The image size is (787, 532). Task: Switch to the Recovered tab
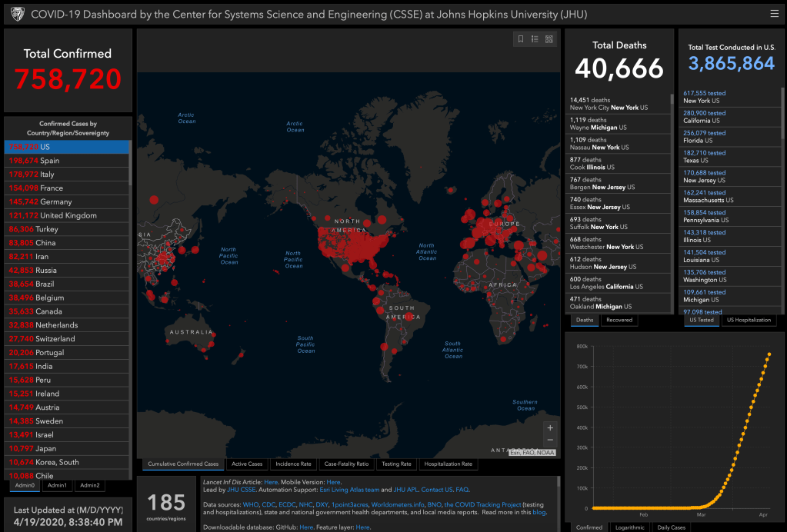point(619,320)
